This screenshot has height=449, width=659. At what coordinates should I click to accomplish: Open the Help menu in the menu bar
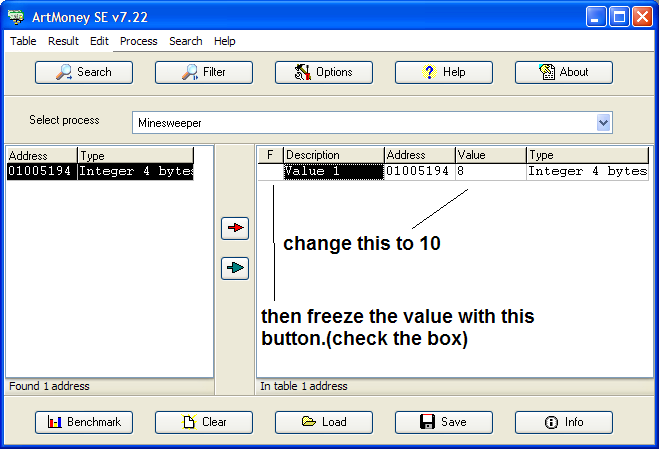[224, 41]
